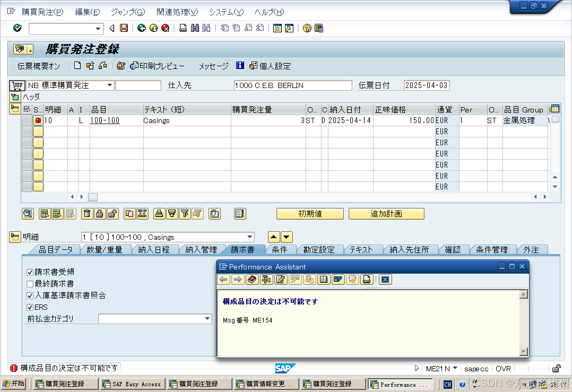Click the Delete trash can icon

(x=87, y=214)
